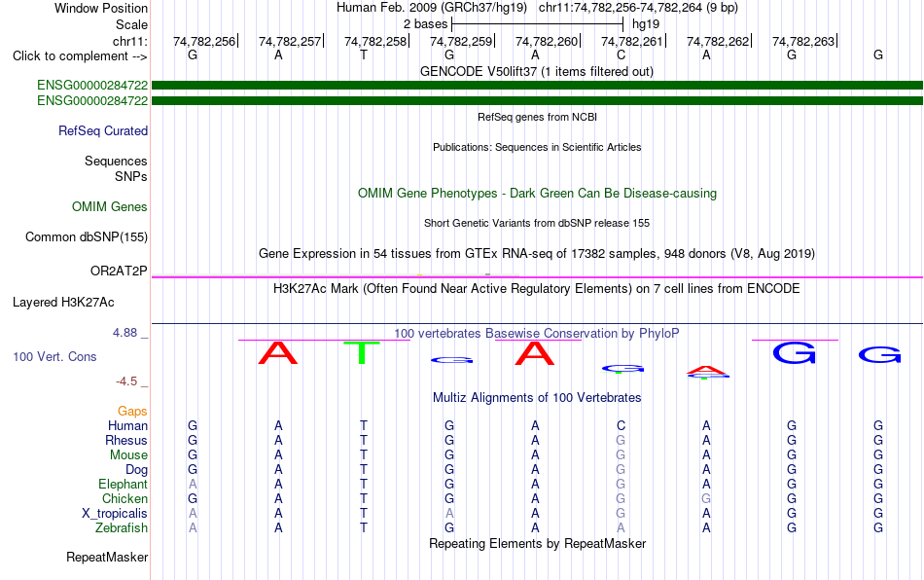The height and width of the screenshot is (580, 924).
Task: Click the -4.5 PhyloP lower limit value
Action: pos(126,381)
